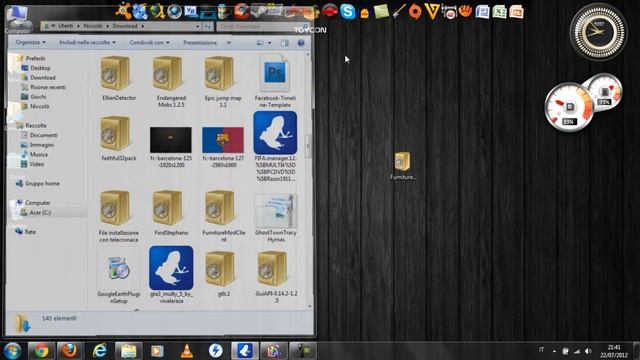Toggle the preview pane button

click(284, 43)
